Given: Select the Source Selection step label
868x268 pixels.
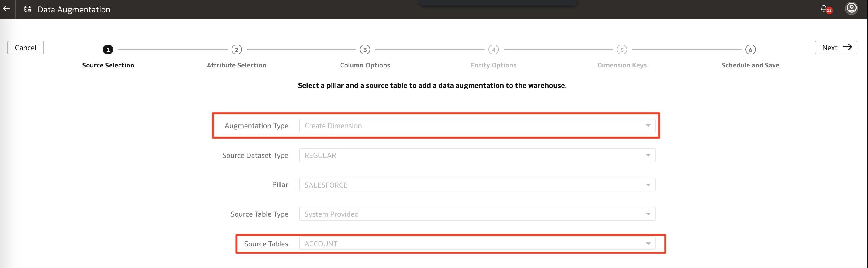Looking at the screenshot, I should (x=108, y=65).
